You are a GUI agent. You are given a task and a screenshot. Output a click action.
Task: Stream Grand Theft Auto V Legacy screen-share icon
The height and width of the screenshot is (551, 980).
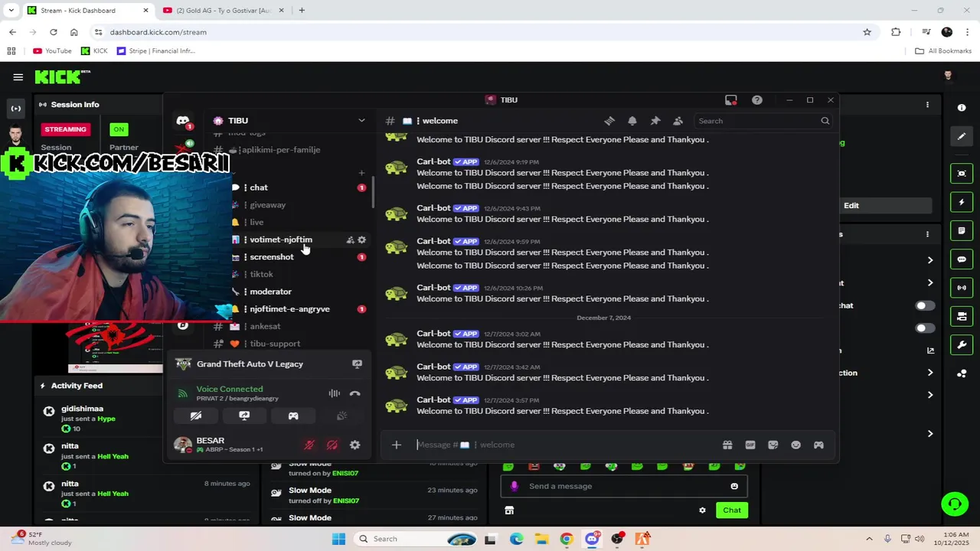[357, 364]
